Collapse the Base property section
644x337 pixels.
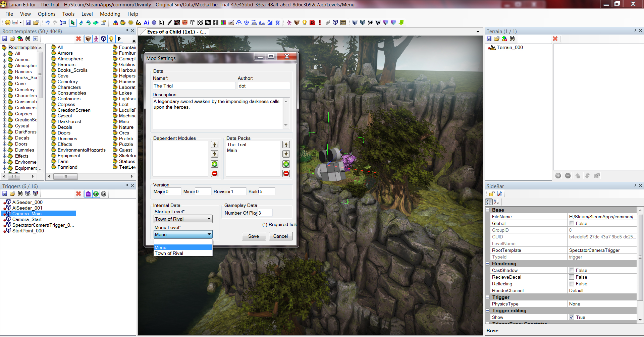pyautogui.click(x=488, y=210)
